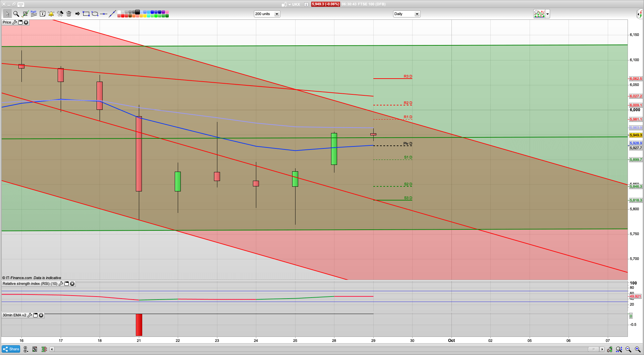644x355 pixels.
Task: Select the ellipse drawing tool
Action: tap(95, 14)
